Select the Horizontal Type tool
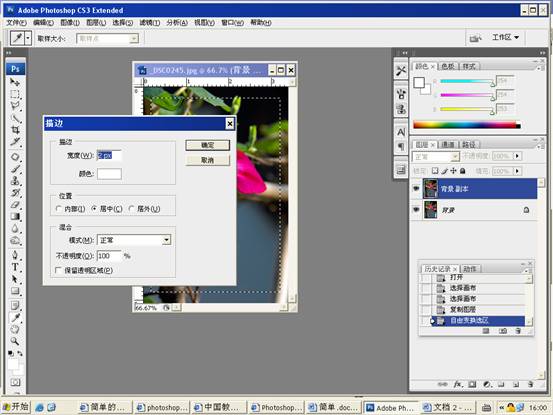553x415 pixels. pyautogui.click(x=15, y=267)
